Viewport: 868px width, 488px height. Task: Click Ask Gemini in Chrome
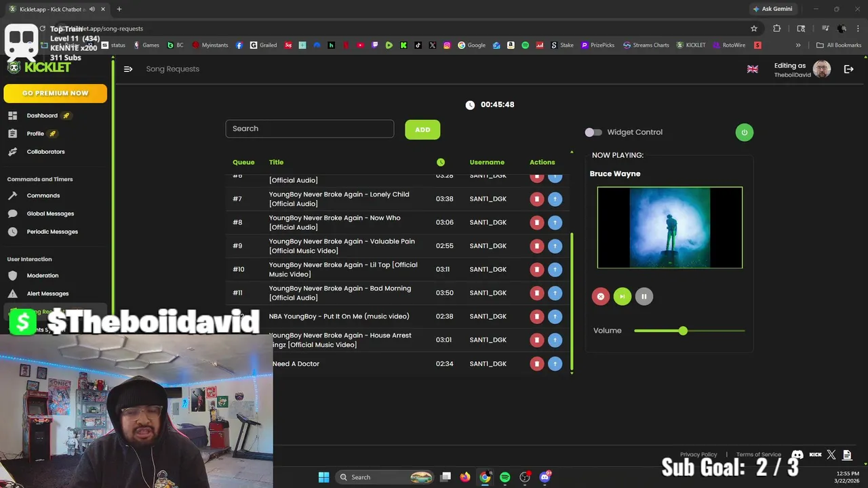(772, 9)
